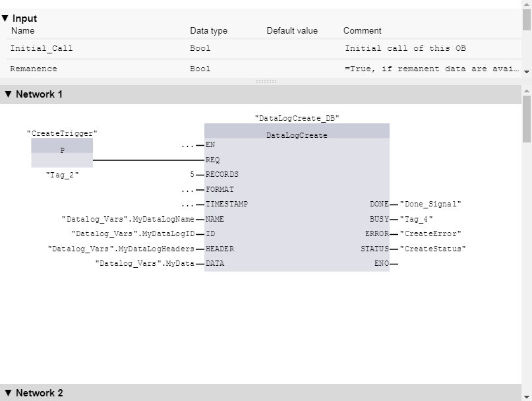Click the Comment column header

pyautogui.click(x=363, y=30)
